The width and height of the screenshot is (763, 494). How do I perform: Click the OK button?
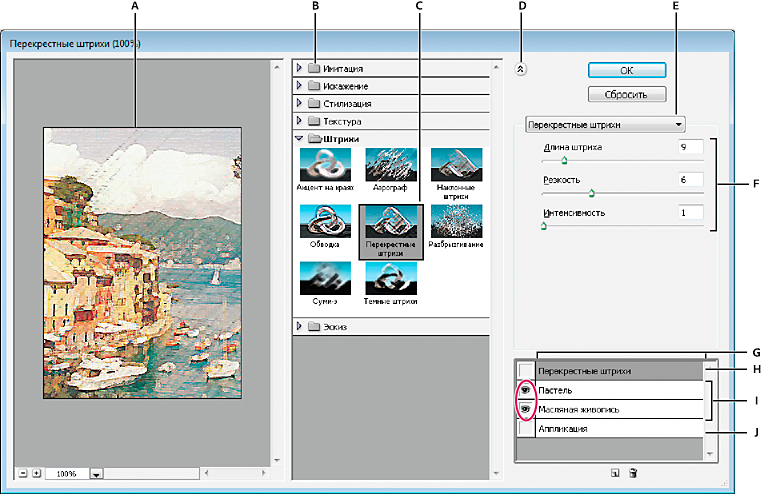click(x=627, y=70)
